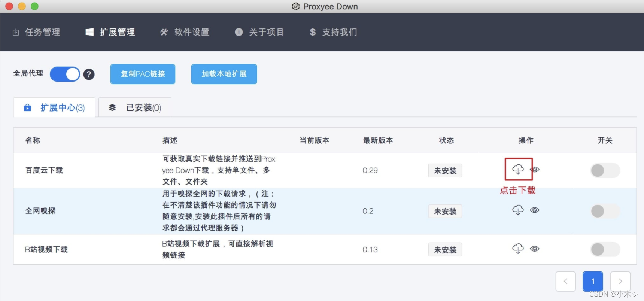Click the 最新版本 column header
Viewport: 644px width, 301px height.
point(378,140)
